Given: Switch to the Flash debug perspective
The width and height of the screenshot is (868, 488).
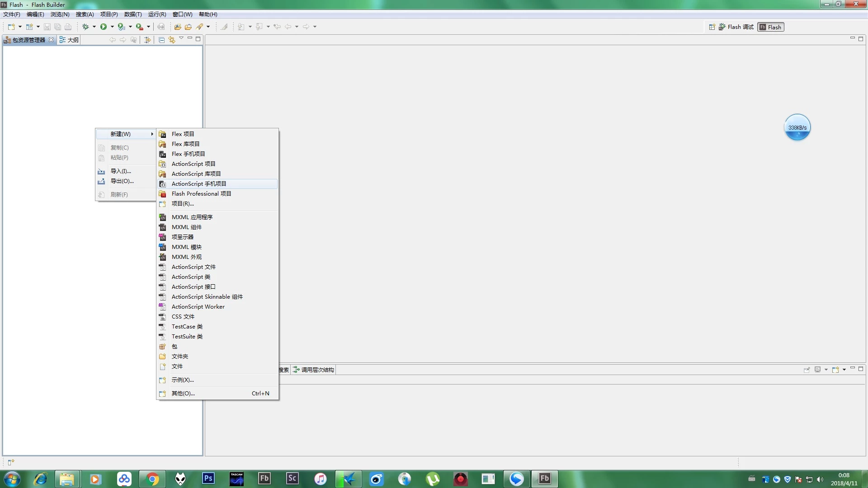Looking at the screenshot, I should point(736,27).
